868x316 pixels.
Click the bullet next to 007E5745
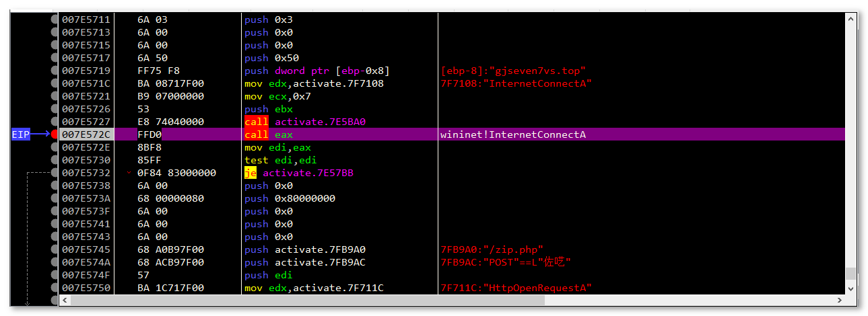55,249
